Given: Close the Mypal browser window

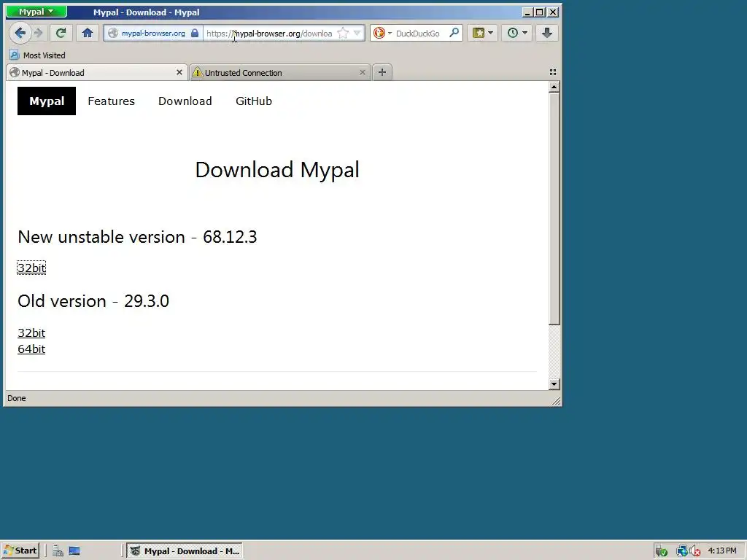Looking at the screenshot, I should tap(553, 12).
